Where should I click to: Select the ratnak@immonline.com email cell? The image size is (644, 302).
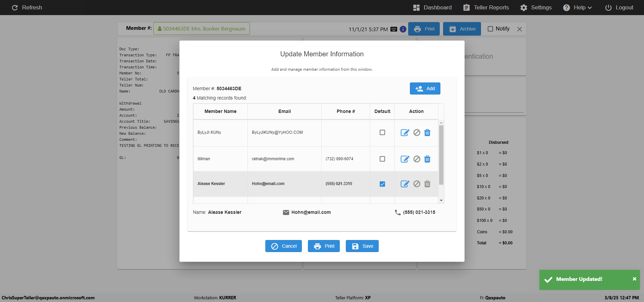coord(284,159)
